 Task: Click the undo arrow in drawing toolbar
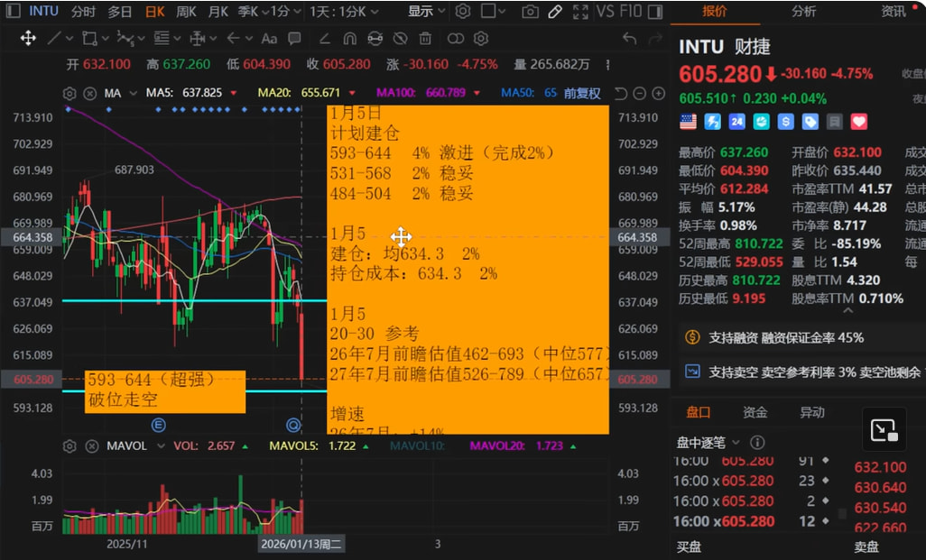[x=630, y=39]
